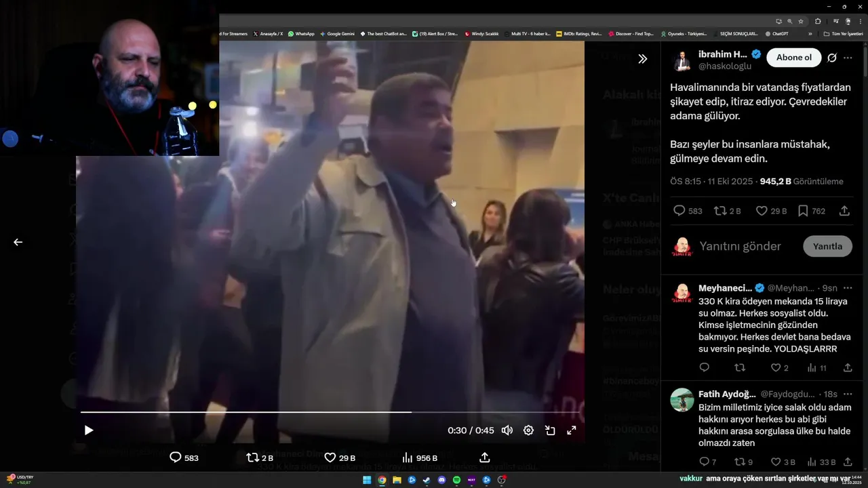The height and width of the screenshot is (488, 868).
Task: Repost Fatih Aydoğ's comment showing 9
Action: coord(743,462)
